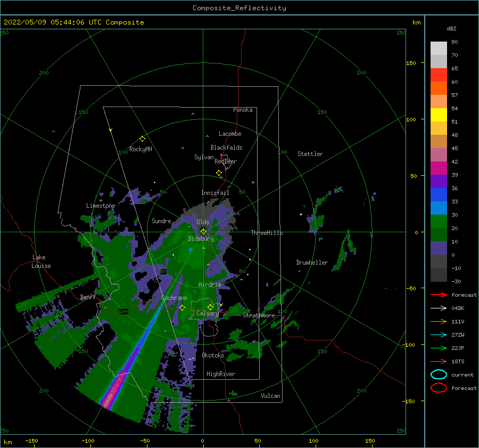The height and width of the screenshot is (448, 479).
Task: Click the cyan current ellipse icon
Action: pyautogui.click(x=439, y=374)
